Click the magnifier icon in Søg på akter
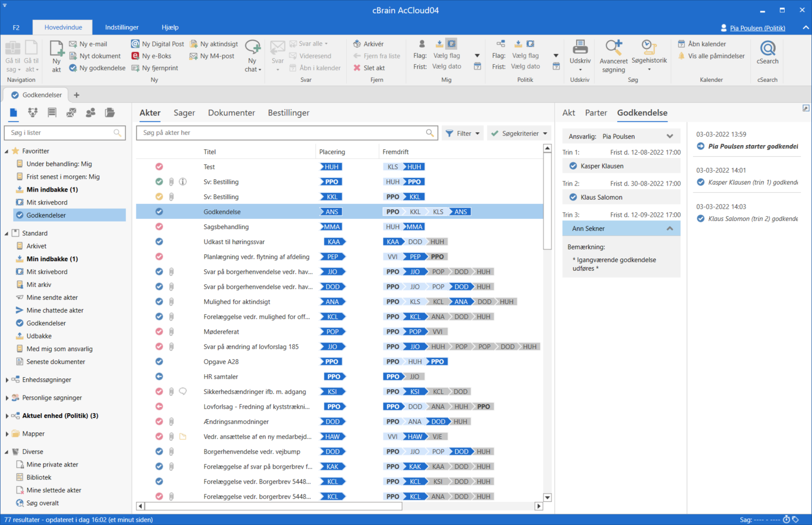Image resolution: width=812 pixels, height=525 pixels. pyautogui.click(x=430, y=133)
